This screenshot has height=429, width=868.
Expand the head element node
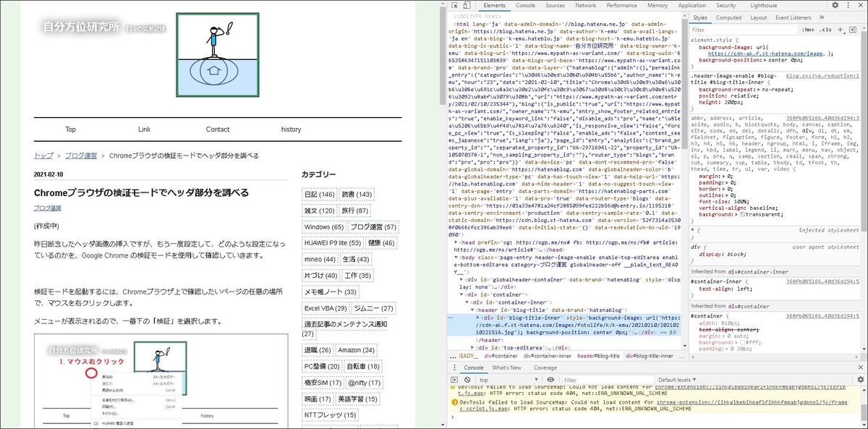pos(456,242)
